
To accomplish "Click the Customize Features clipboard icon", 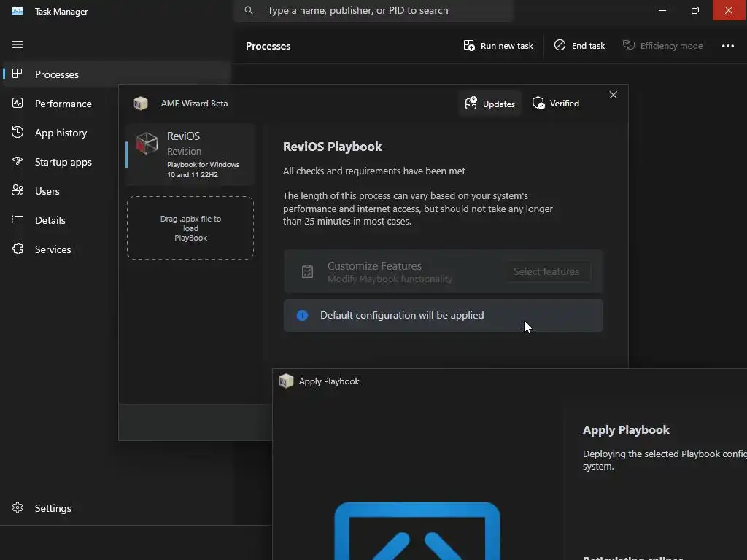I will coord(307,271).
